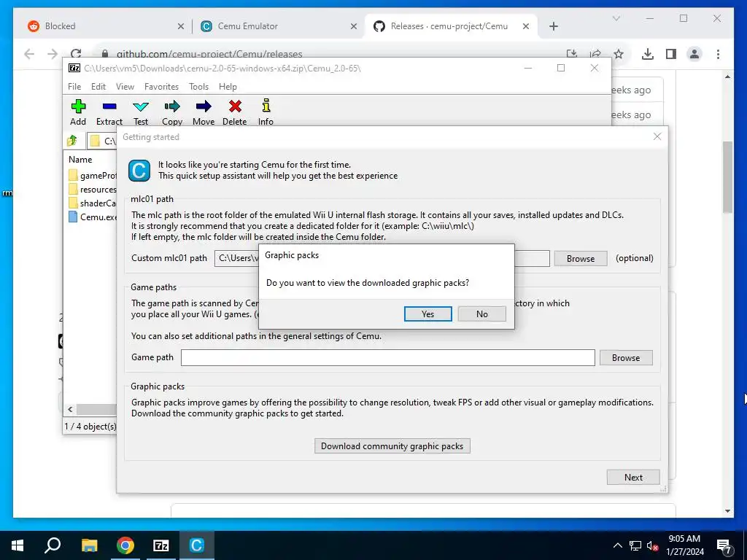The height and width of the screenshot is (560, 747).
Task: Click the tab search chevron in Chrome
Action: (x=616, y=18)
